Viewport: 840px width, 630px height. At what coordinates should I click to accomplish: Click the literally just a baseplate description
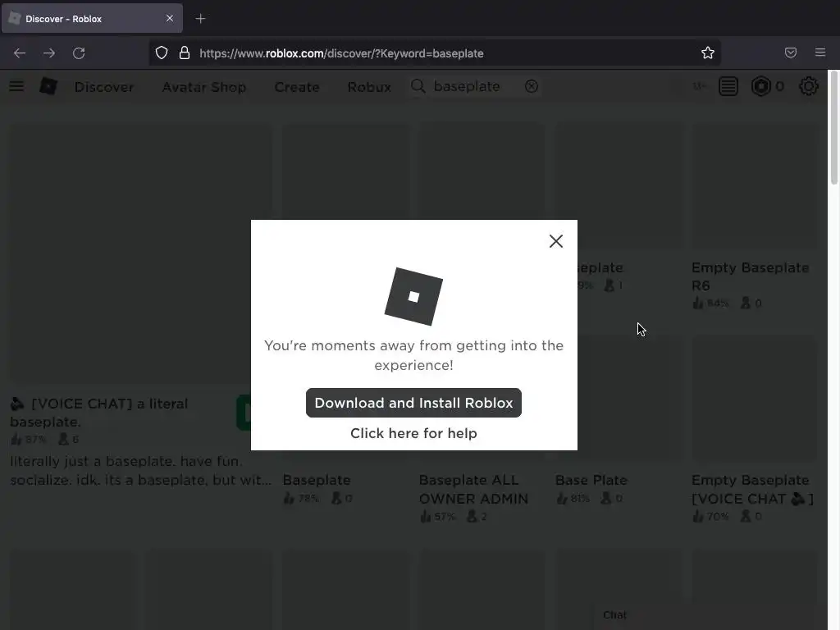click(141, 470)
